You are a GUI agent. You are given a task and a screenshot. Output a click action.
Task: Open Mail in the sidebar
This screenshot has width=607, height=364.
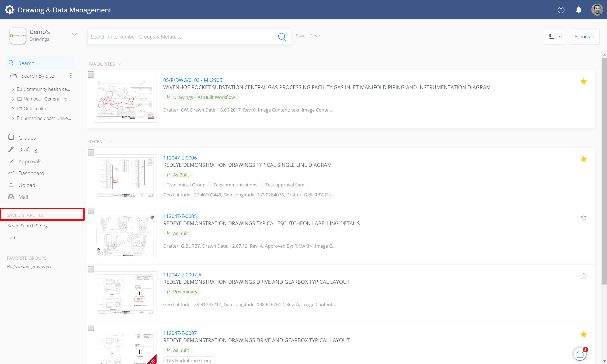pyautogui.click(x=23, y=197)
